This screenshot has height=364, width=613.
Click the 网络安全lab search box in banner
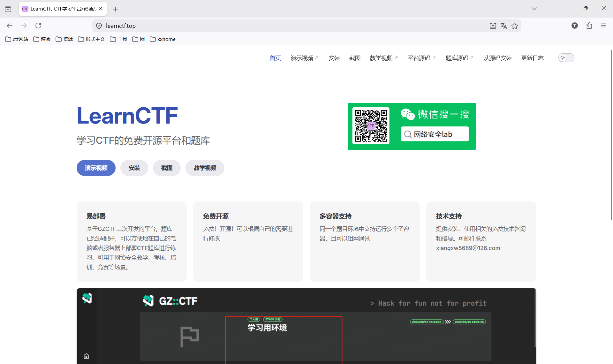pyautogui.click(x=435, y=134)
